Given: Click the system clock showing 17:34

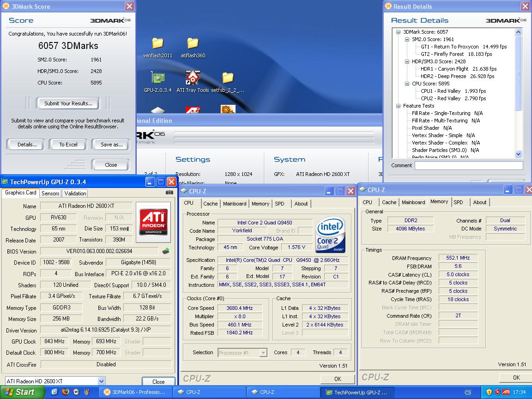Looking at the screenshot, I should coord(519,392).
